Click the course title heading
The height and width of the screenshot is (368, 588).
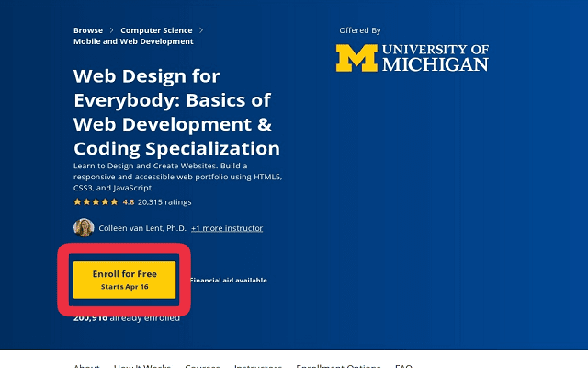pos(177,112)
